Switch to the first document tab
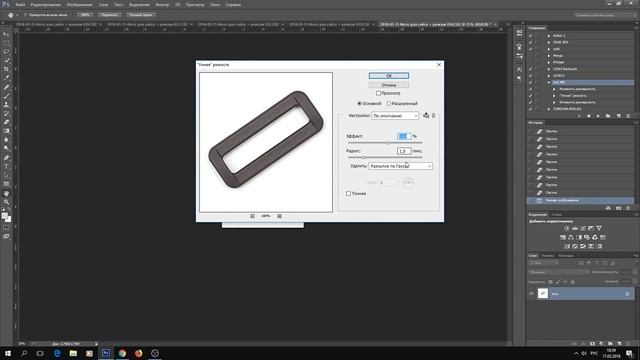Viewport: 640px width, 360px height. tap(56, 24)
